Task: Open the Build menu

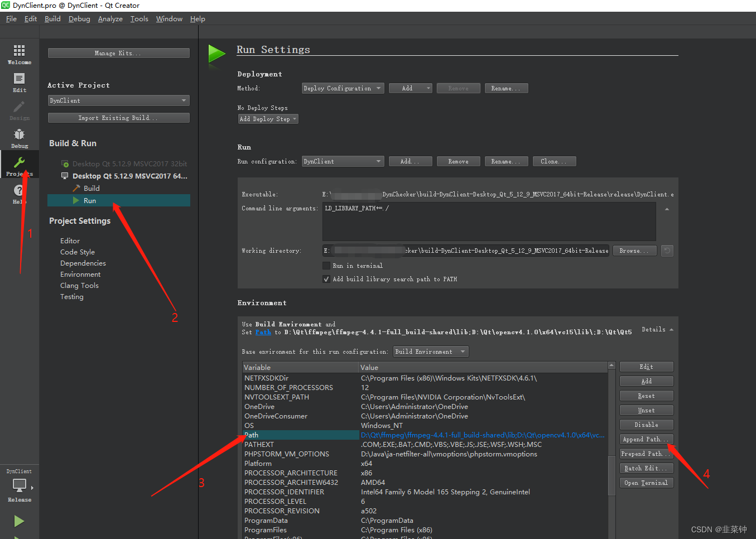Action: (x=52, y=18)
